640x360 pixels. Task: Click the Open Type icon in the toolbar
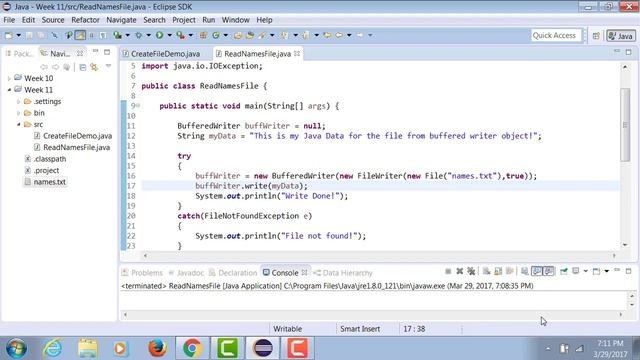coord(238,36)
